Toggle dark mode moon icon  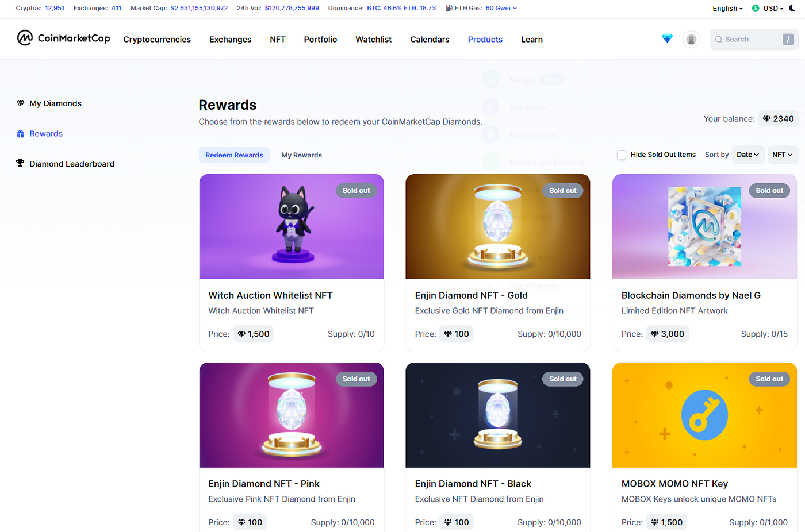click(792, 8)
